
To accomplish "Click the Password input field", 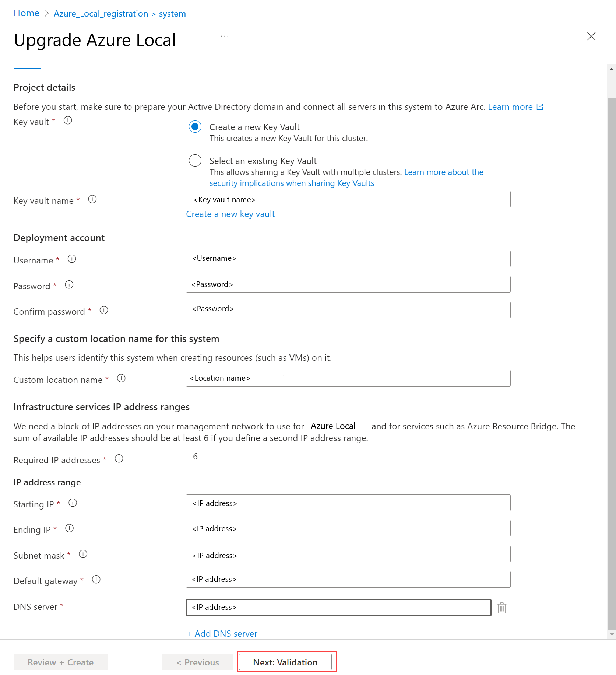I will pos(348,284).
